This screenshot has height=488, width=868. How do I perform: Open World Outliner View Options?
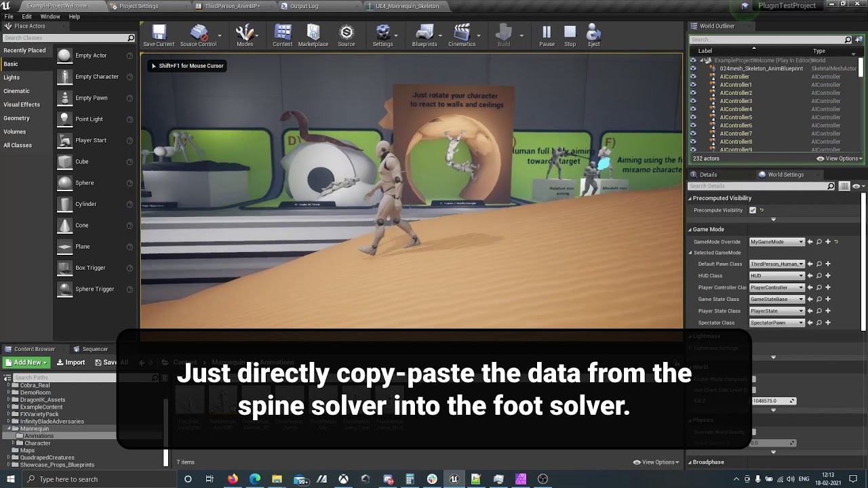click(x=840, y=159)
